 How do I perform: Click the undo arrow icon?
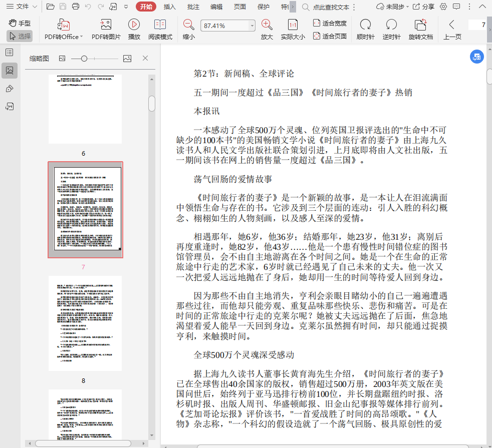[x=88, y=7]
